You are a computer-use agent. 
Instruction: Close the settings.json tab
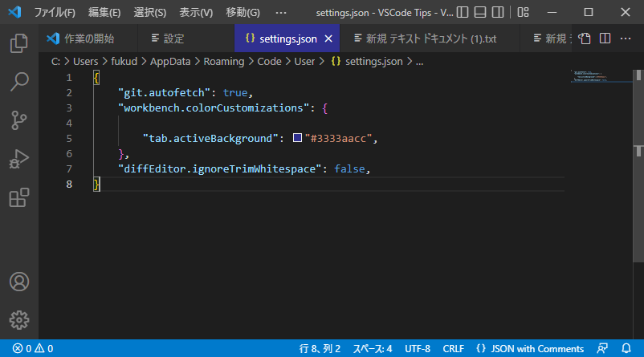coord(328,39)
